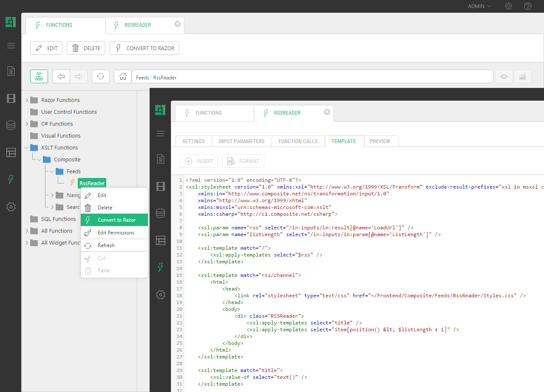Toggle the tree structure view button
This screenshot has width=544, height=392.
[x=39, y=76]
